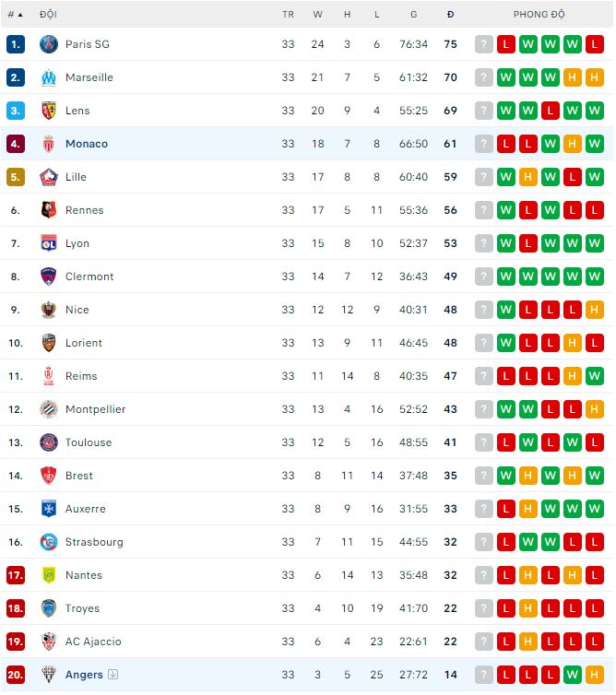This screenshot has width=616, height=695.
Task: Sort table by the TR matches column
Action: coord(288,15)
